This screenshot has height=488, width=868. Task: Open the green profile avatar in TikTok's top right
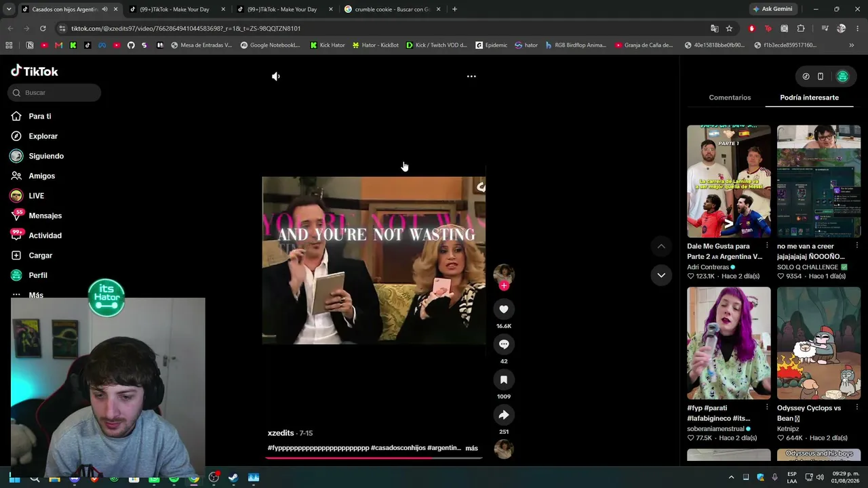coord(843,77)
